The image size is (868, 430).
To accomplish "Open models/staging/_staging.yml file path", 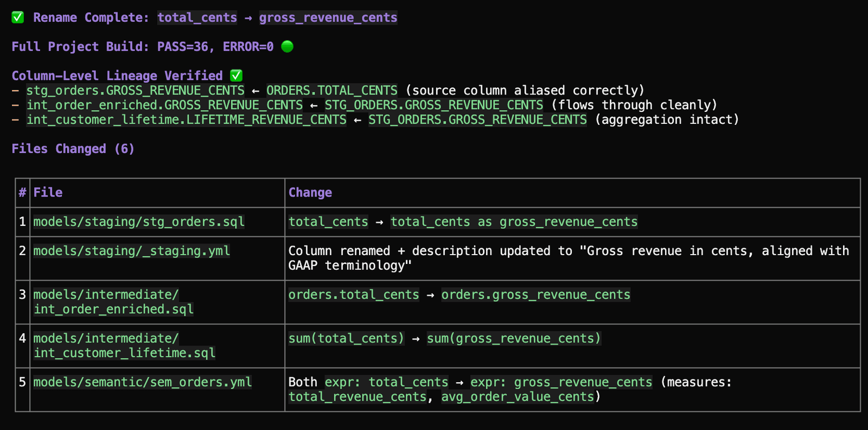I will click(132, 251).
